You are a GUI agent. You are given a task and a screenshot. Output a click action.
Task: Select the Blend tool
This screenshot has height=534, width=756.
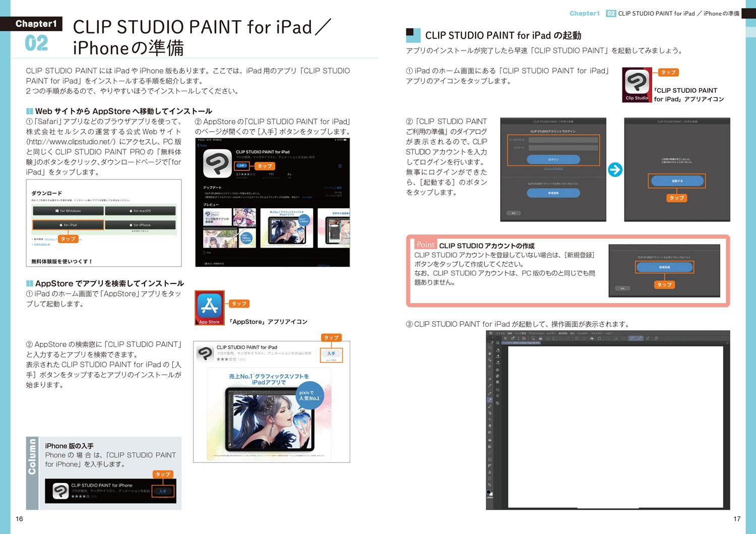[490, 432]
